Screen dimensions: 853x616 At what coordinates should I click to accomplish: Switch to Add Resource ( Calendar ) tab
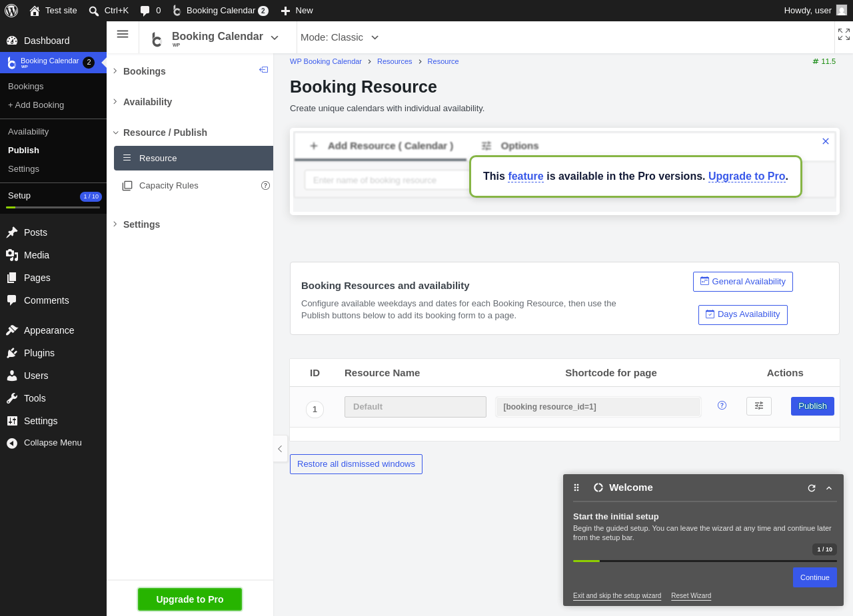(x=381, y=146)
